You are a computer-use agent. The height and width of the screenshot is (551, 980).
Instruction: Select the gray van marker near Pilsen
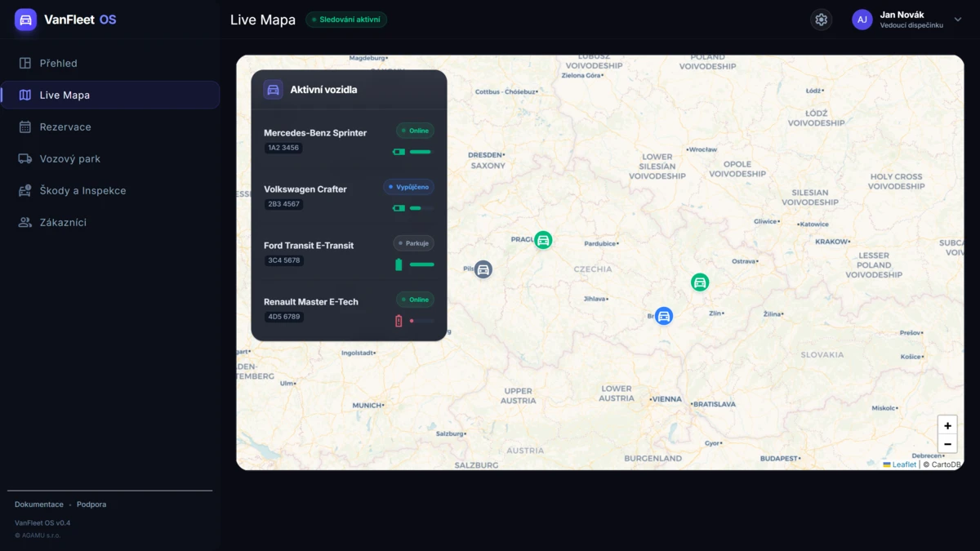[x=483, y=269]
